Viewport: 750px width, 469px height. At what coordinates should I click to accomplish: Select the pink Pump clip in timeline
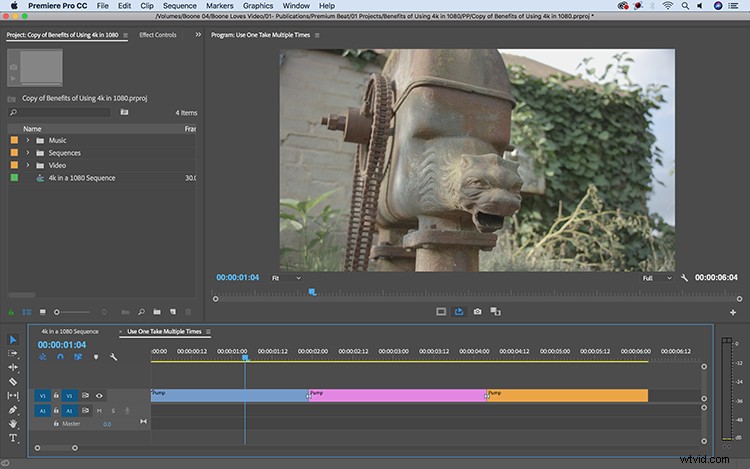click(397, 396)
